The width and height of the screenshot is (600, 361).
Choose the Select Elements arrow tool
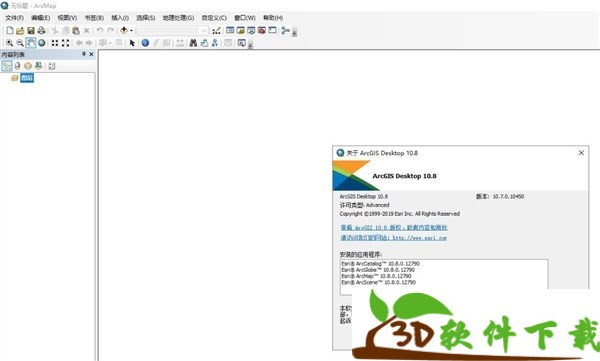[132, 43]
